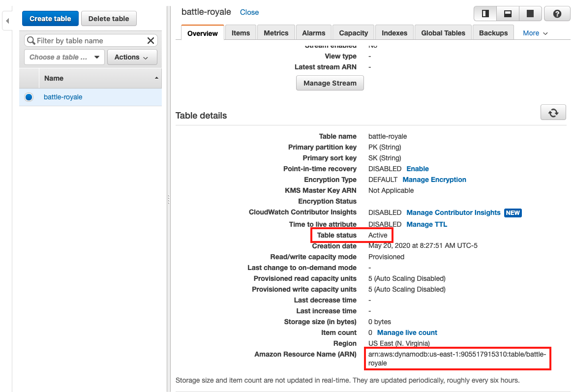Switch to full-screen detail layout view

point(530,14)
